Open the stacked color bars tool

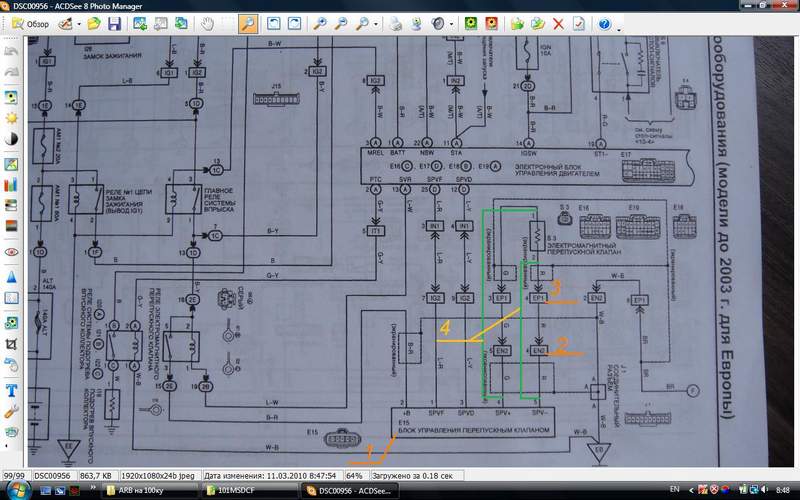coord(11,205)
